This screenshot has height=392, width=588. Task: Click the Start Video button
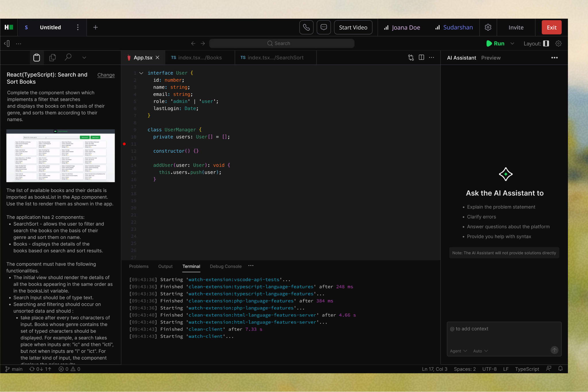[x=353, y=28]
